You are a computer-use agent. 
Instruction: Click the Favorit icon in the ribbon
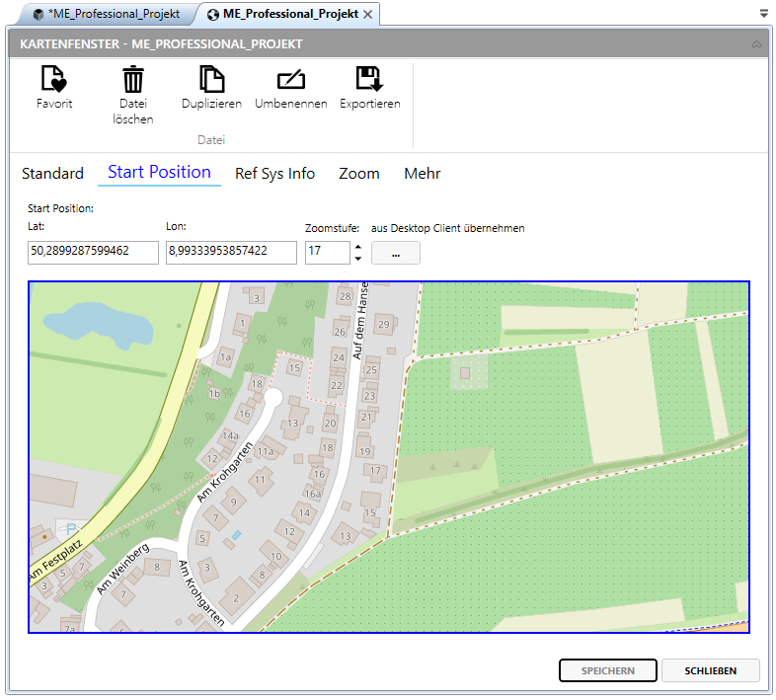[53, 80]
